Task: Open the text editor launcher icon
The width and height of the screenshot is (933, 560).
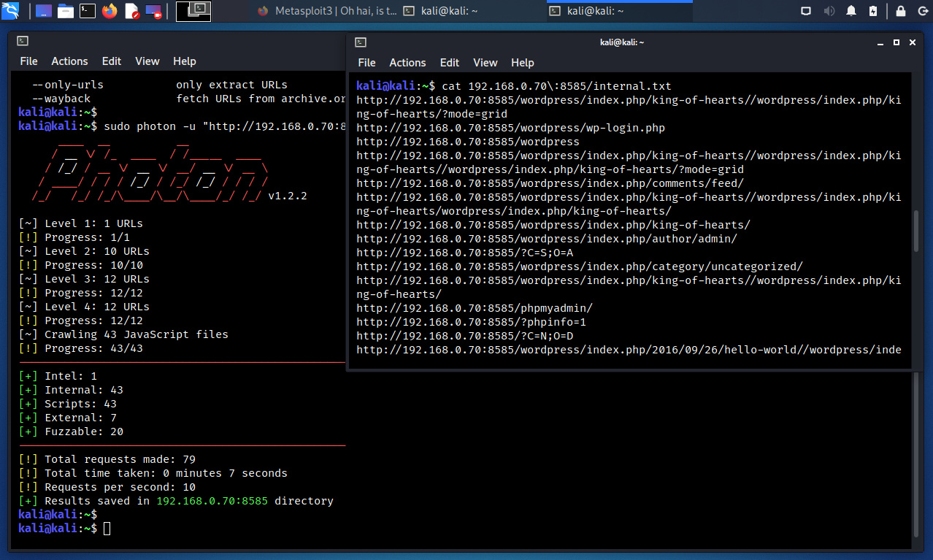Action: click(131, 11)
